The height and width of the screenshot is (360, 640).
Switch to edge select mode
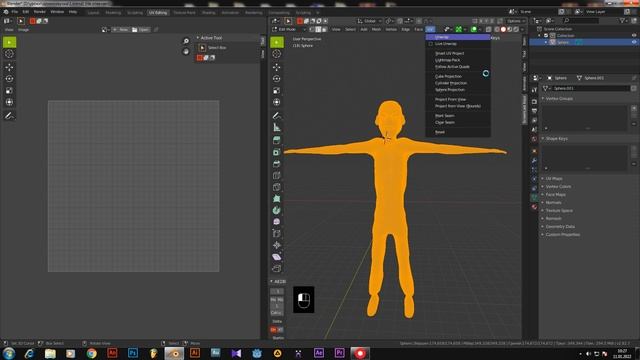318,29
